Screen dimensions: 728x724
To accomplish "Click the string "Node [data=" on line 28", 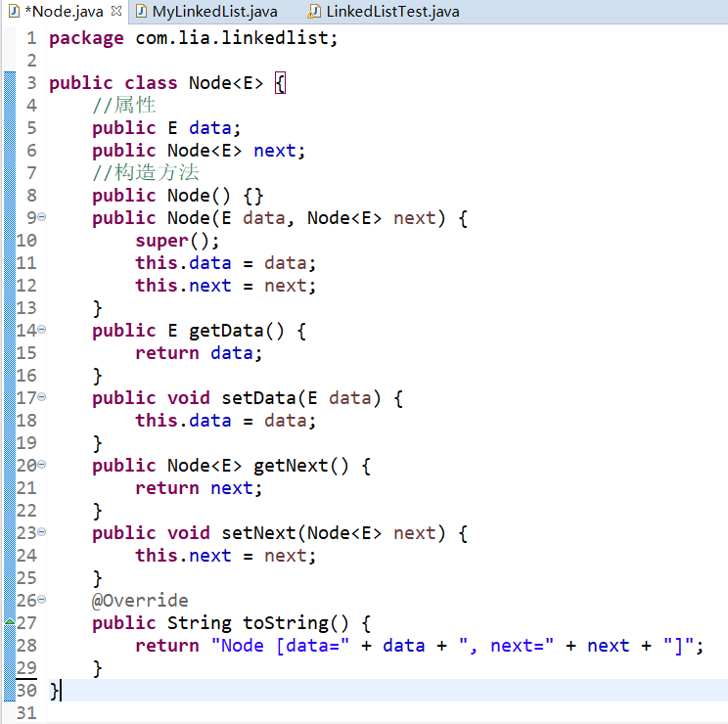I will 280,646.
